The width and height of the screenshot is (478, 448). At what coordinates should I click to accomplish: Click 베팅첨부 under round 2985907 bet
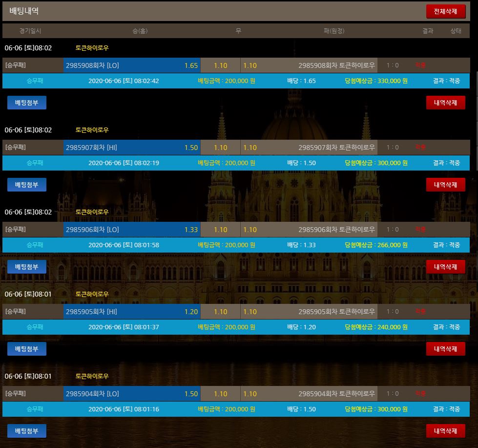[x=27, y=185]
